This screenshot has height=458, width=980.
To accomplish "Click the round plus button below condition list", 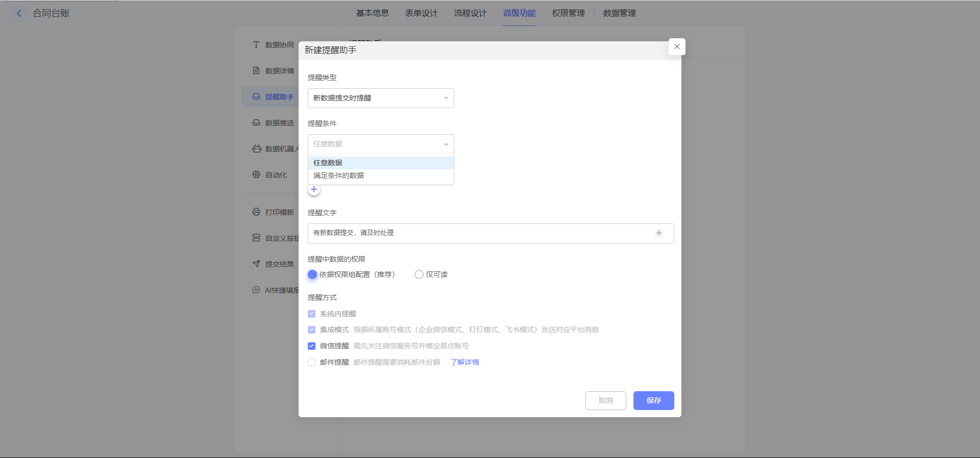I will click(314, 190).
